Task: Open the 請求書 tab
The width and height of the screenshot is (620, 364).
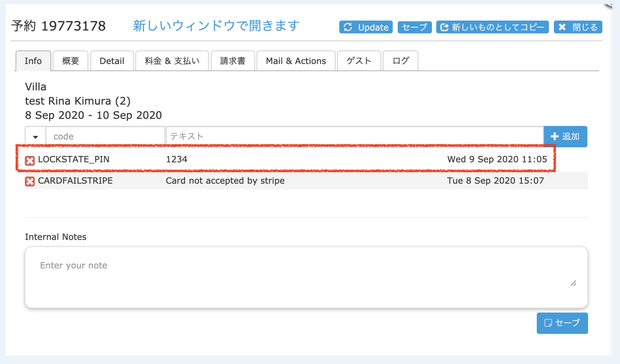Action: (233, 61)
